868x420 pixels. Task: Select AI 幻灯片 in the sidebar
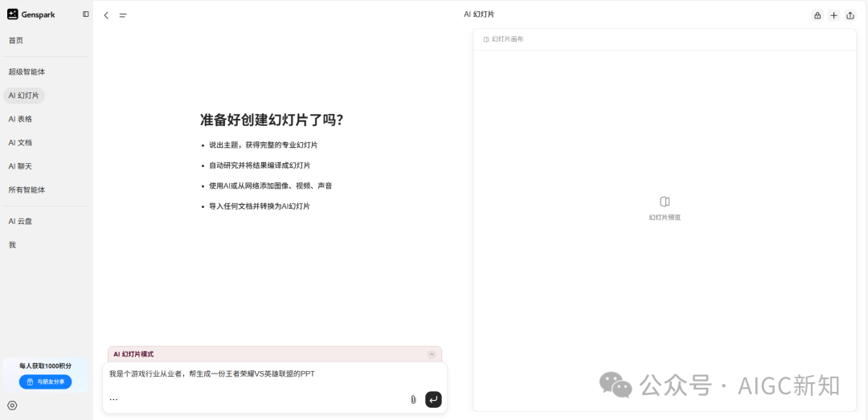pos(24,96)
